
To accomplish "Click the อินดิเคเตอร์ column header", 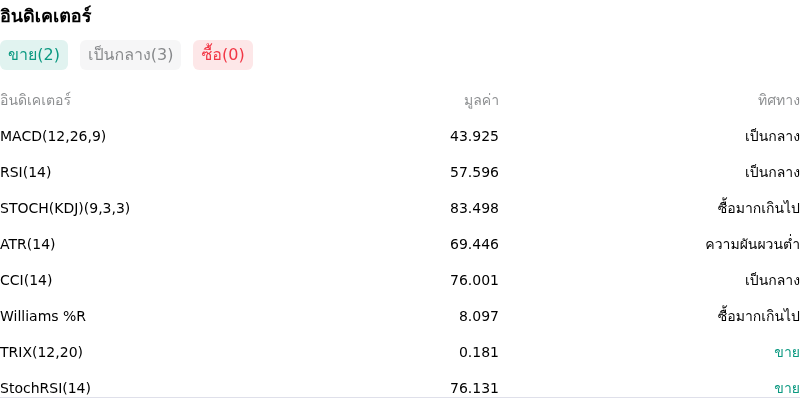I will click(35, 100).
